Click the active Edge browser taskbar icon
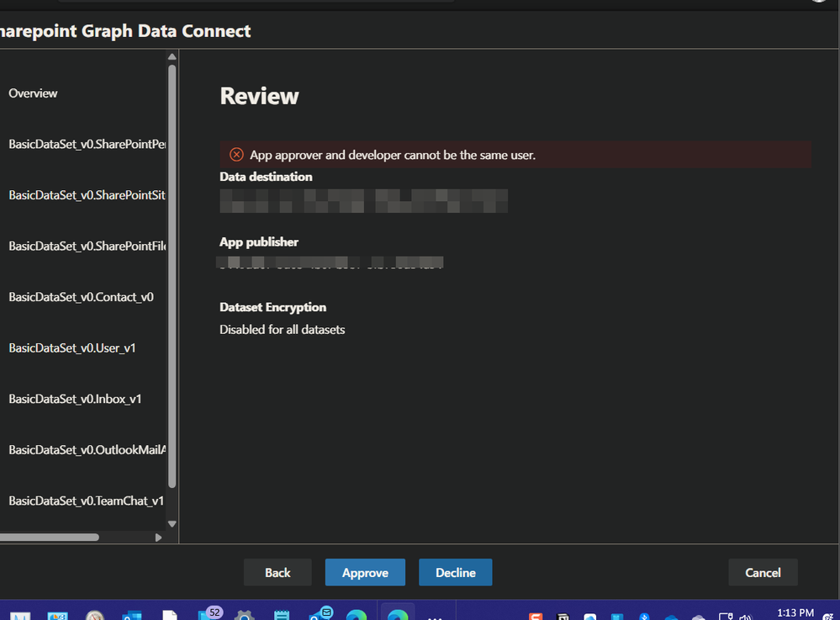 [x=398, y=614]
